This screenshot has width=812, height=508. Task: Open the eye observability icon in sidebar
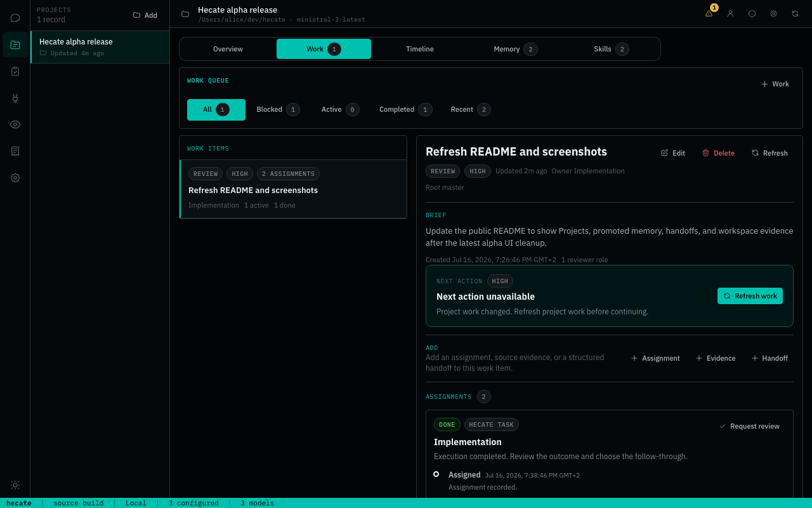[x=15, y=124]
